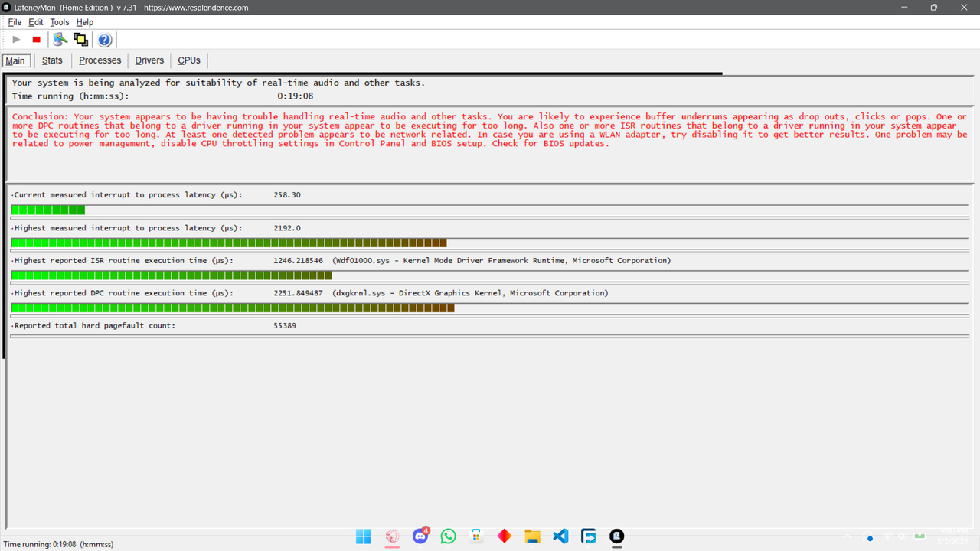Open the pink circular browser taskbar icon
The height and width of the screenshot is (551, 980).
(392, 536)
